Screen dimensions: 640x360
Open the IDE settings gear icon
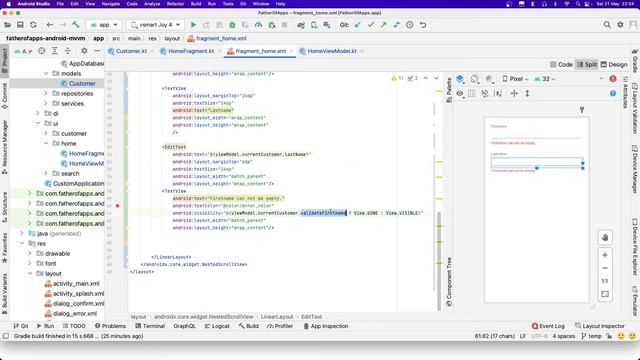(x=620, y=25)
